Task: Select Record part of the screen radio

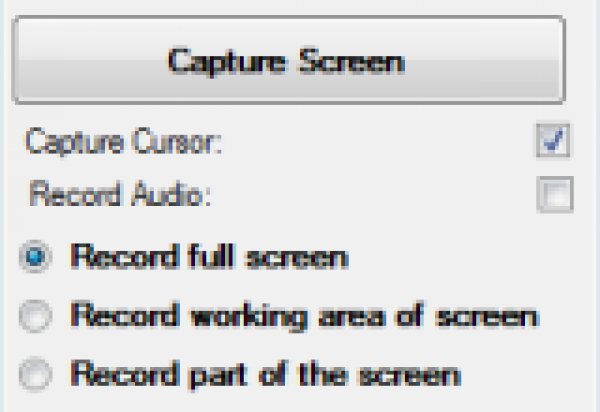Action: pos(35,376)
